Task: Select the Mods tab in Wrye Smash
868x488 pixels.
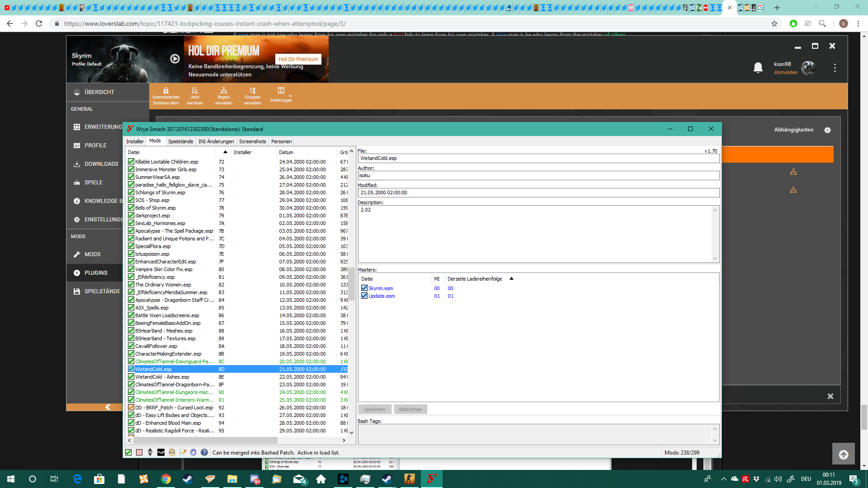Action: click(x=155, y=141)
